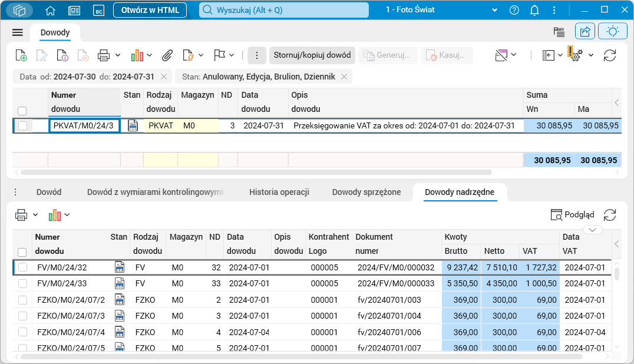Screen dimensions: 634x364
Task: Click the Stornuj/kopiuj dowód button
Action: 312,55
